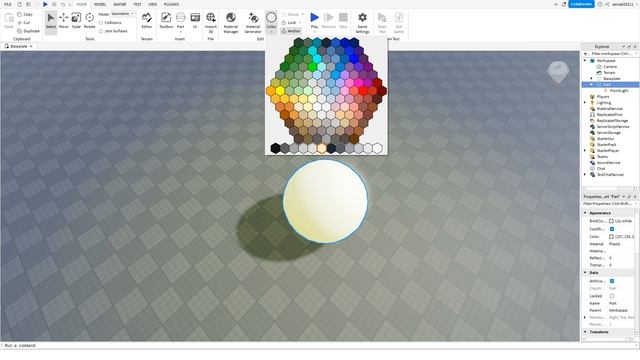Image resolution: width=640 pixels, height=360 pixels.
Task: Insert a new Part
Action: [180, 21]
